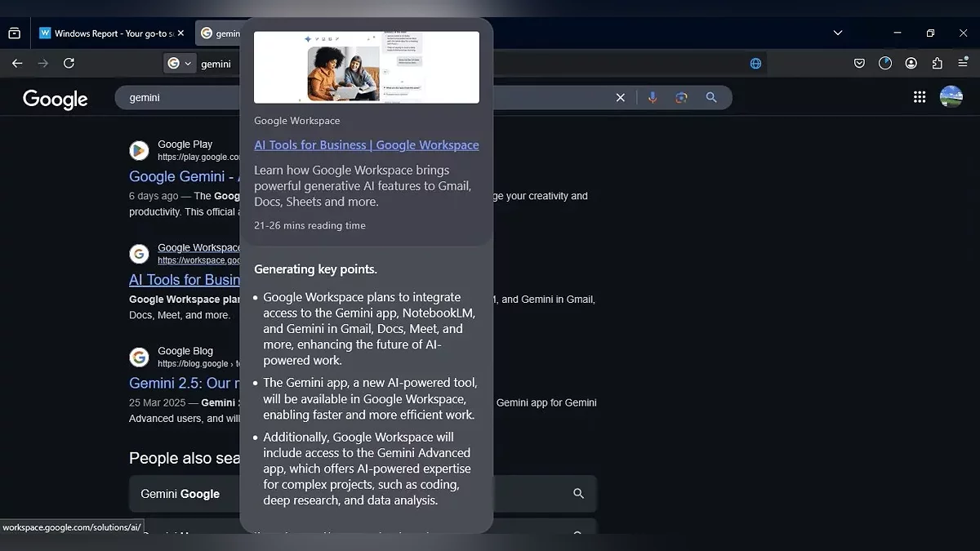This screenshot has height=551, width=980.
Task: Close the Windows Report tab
Action: click(180, 33)
